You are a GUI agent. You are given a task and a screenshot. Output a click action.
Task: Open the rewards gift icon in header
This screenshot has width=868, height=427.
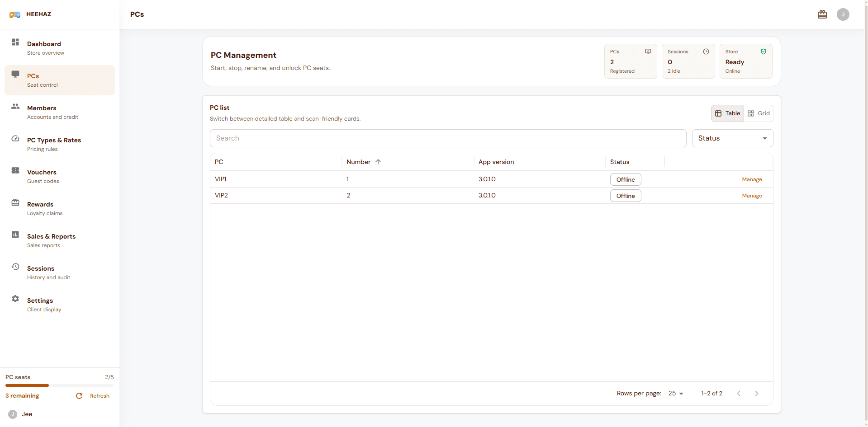822,14
